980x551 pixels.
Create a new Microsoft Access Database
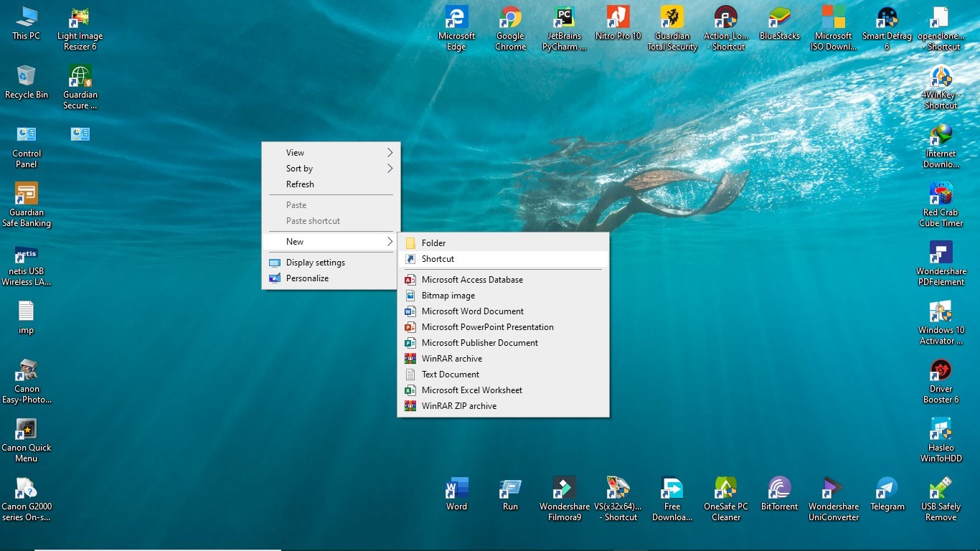[x=504, y=280]
